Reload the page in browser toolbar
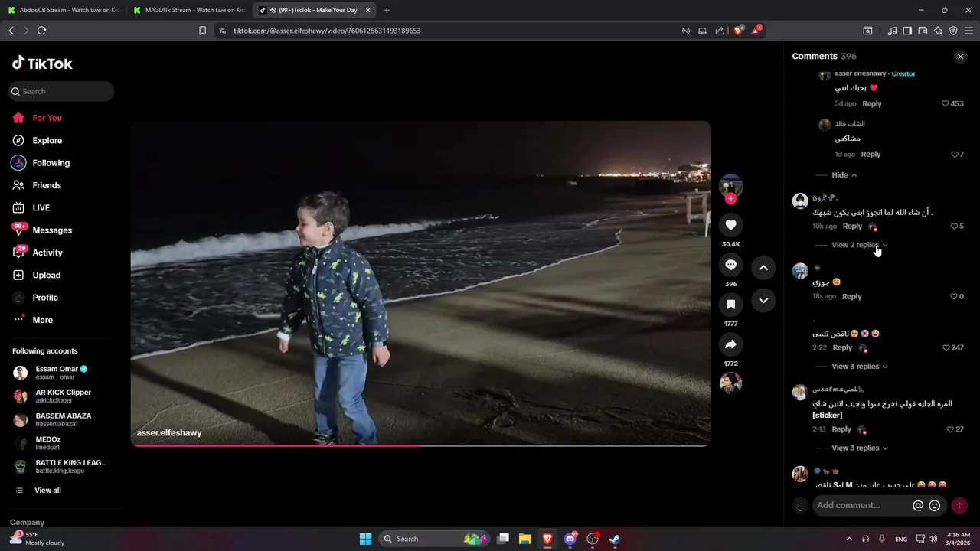The image size is (980, 551). click(41, 31)
